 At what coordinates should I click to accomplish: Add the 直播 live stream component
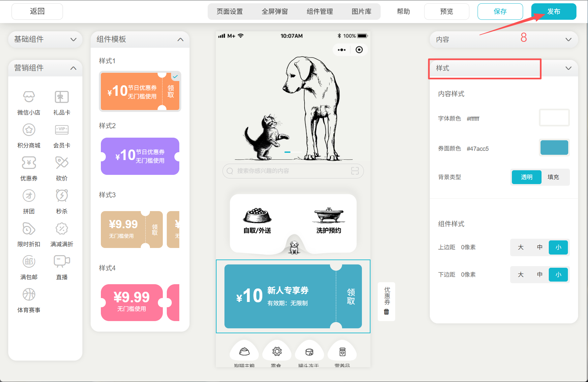tap(62, 262)
